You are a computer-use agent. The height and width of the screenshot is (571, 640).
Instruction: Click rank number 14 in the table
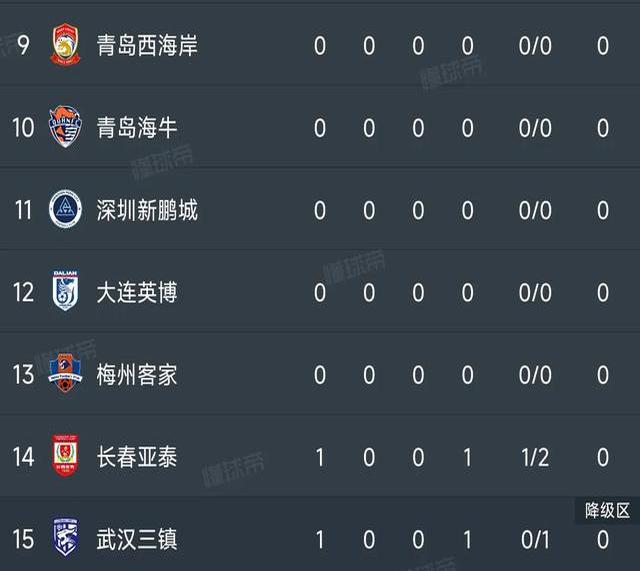23,457
